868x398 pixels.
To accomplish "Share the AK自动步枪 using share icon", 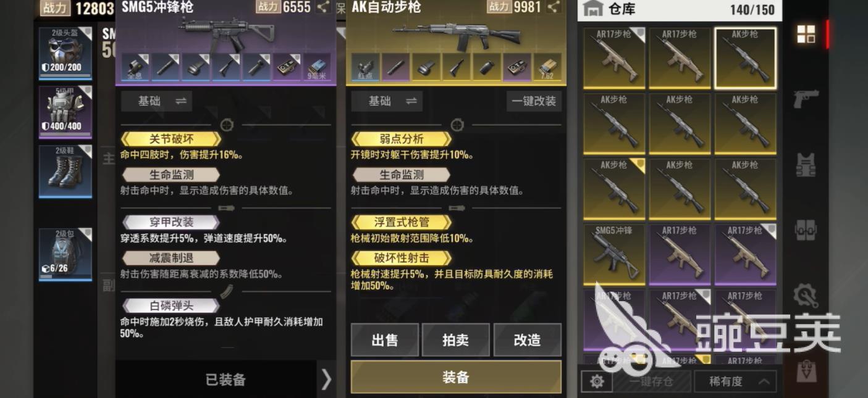I will [x=554, y=7].
